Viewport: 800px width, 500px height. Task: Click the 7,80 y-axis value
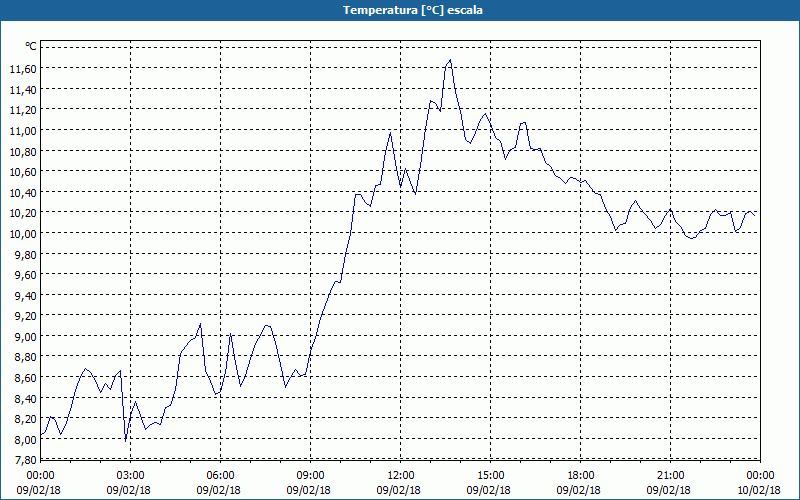(26, 460)
